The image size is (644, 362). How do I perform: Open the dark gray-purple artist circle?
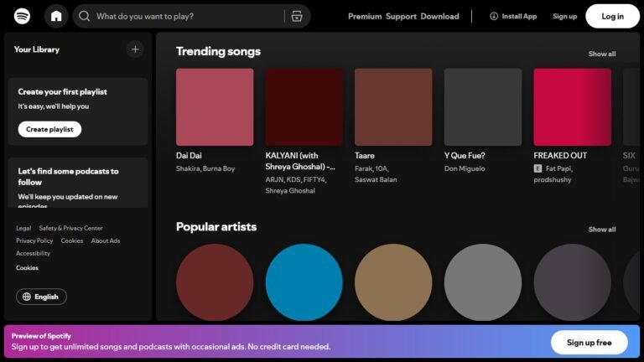pyautogui.click(x=573, y=282)
